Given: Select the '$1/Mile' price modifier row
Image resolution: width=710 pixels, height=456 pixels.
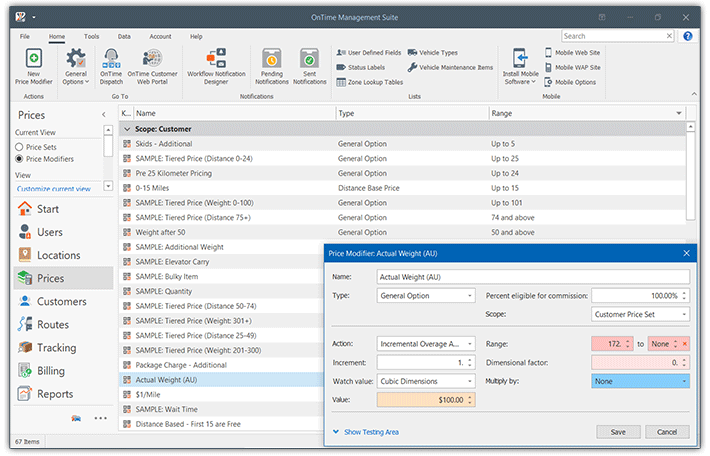Looking at the screenshot, I should point(222,395).
